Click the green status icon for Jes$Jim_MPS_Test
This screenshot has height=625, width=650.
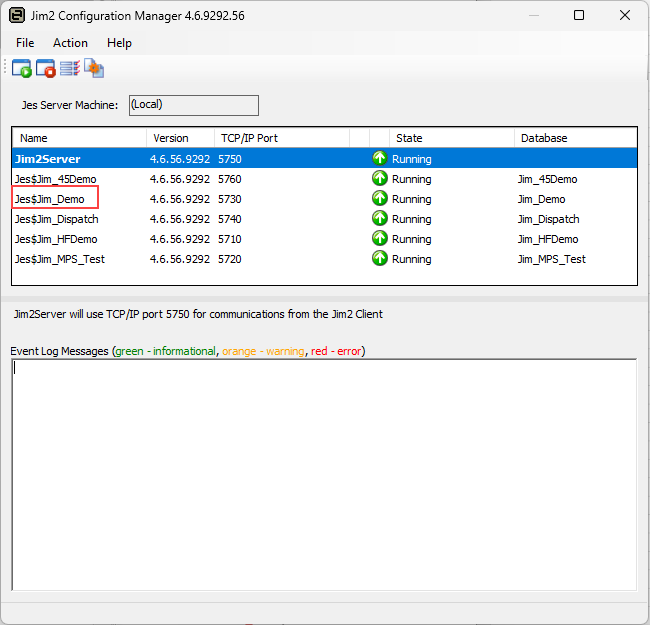point(379,259)
